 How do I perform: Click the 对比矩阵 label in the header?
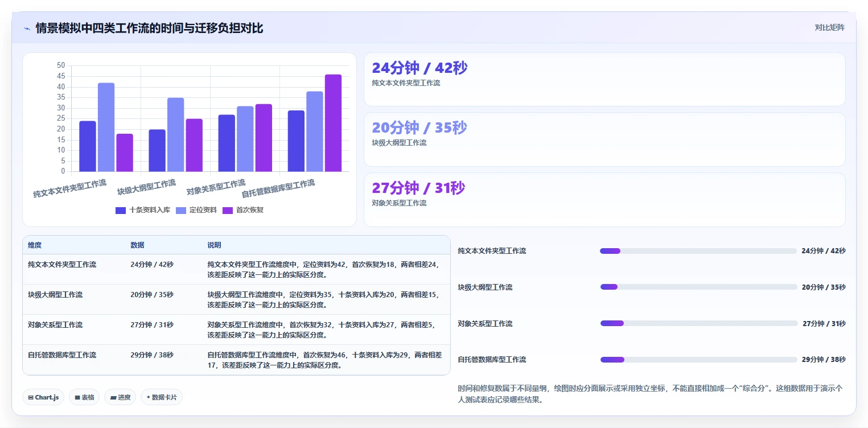(x=830, y=27)
